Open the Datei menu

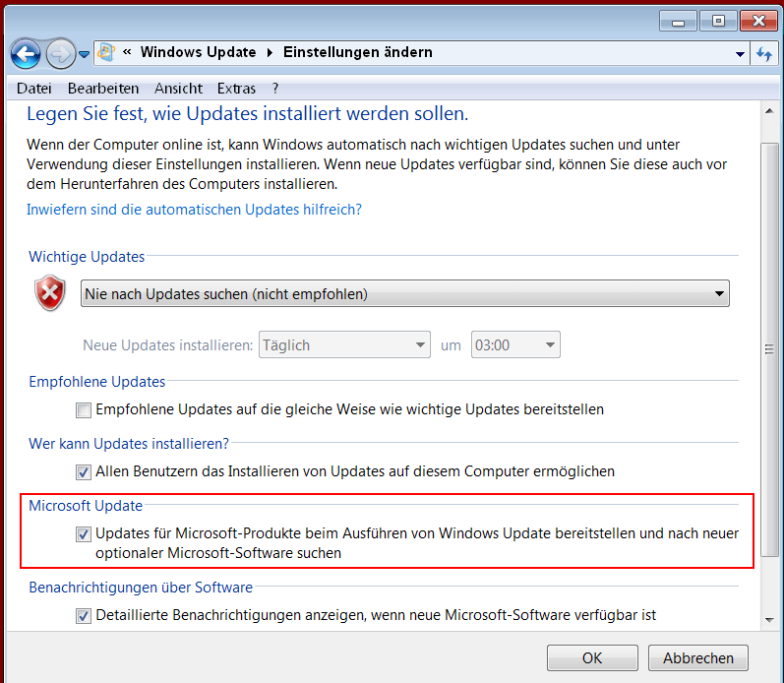coord(34,89)
